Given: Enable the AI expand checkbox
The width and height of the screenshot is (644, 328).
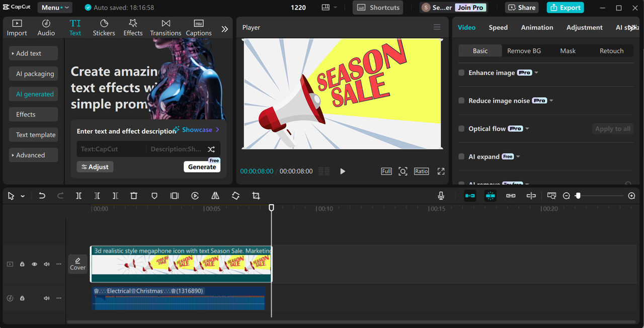Looking at the screenshot, I should tap(461, 156).
